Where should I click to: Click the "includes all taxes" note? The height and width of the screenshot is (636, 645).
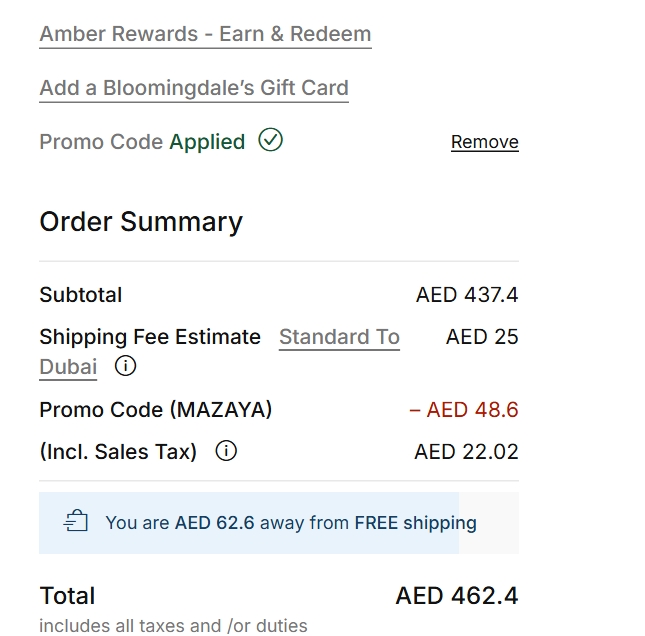click(x=173, y=626)
